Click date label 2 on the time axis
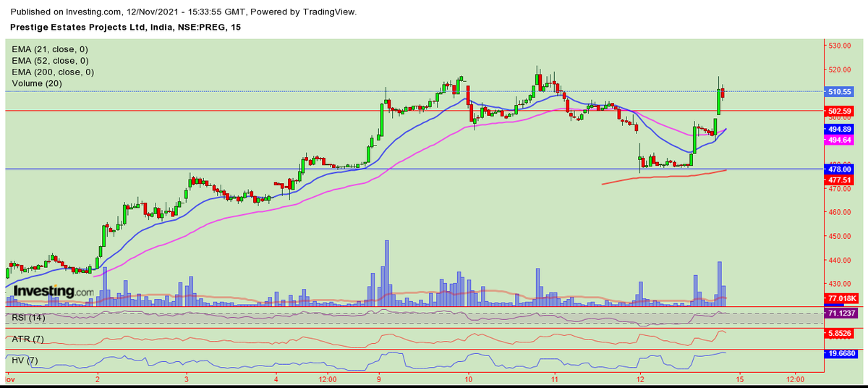868x388 pixels. click(x=97, y=379)
